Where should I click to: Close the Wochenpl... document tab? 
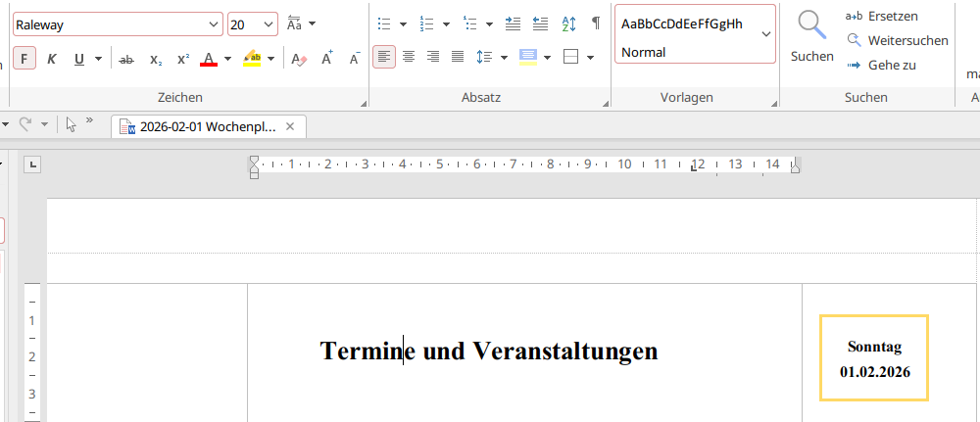tap(289, 126)
